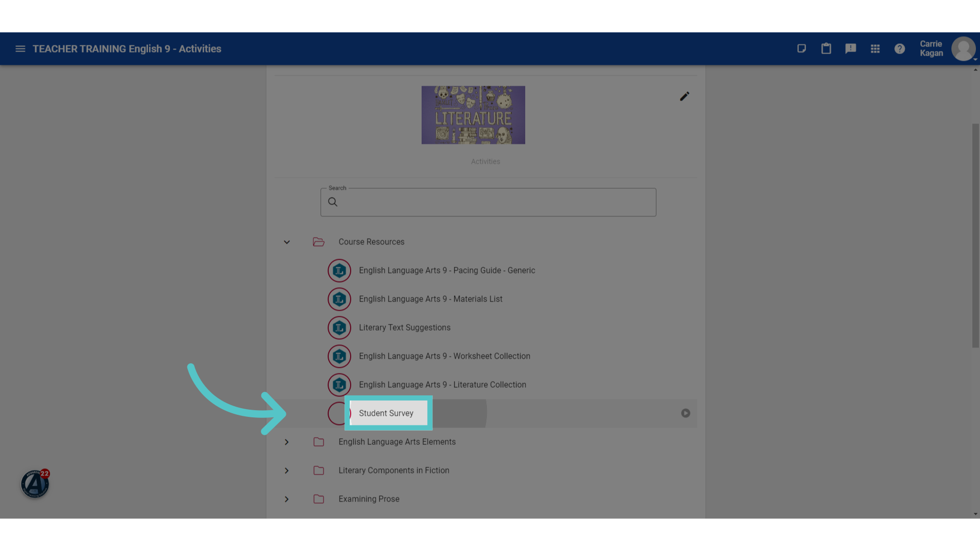
Task: Click in the Search activities field
Action: click(x=488, y=202)
